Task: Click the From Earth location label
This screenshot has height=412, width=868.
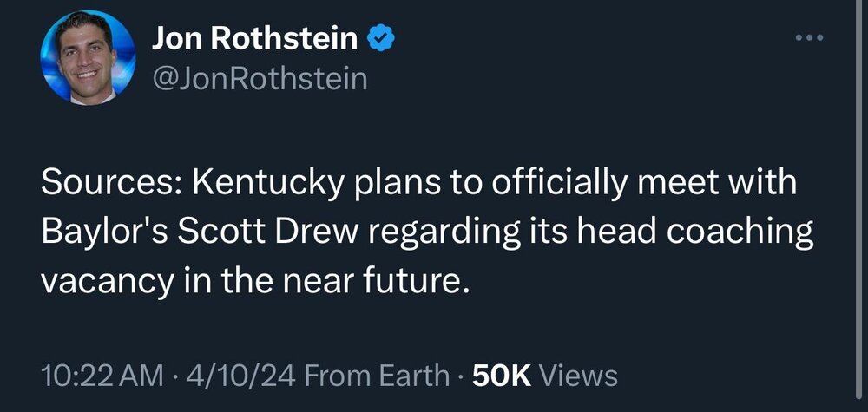Action: [x=377, y=376]
